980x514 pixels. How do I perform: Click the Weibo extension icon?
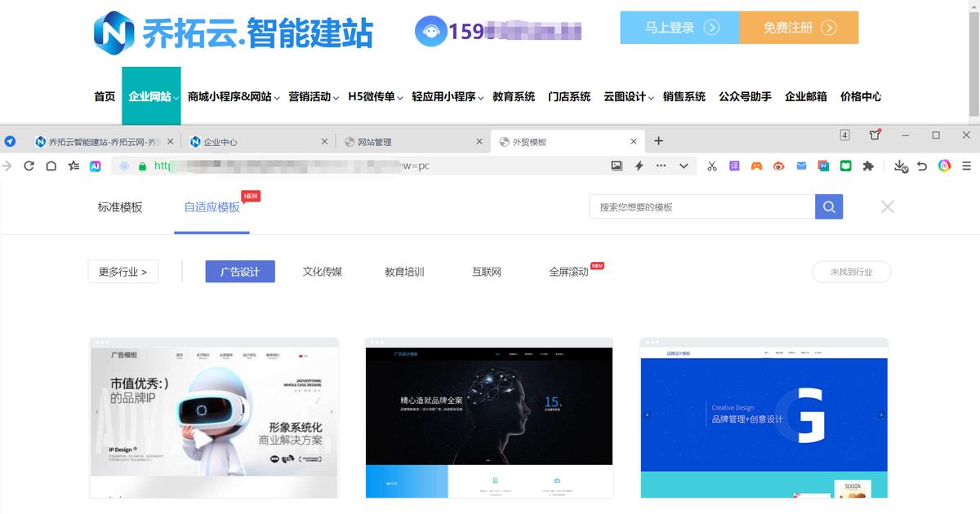coord(779,166)
